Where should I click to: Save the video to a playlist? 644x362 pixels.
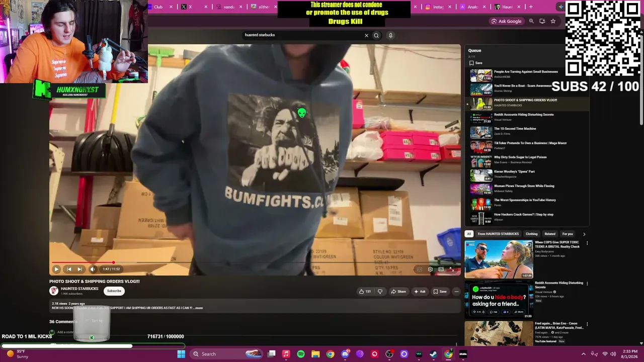pos(439,291)
